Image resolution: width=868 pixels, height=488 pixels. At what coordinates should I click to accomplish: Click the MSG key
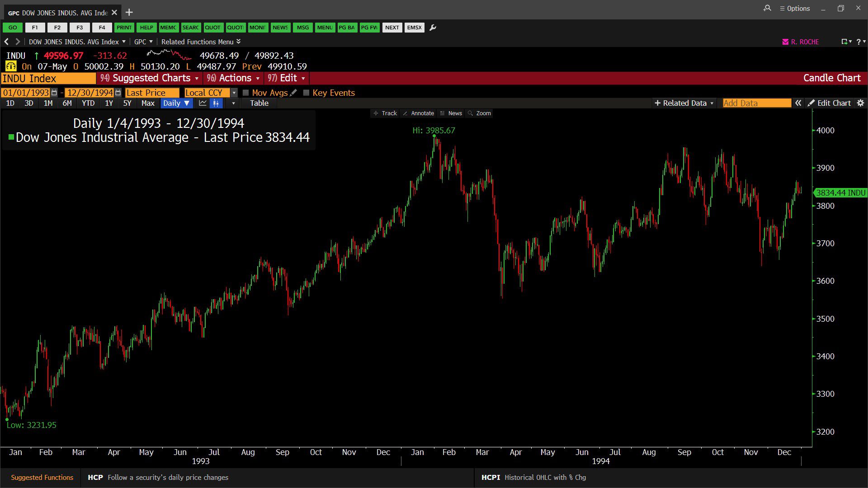coord(303,28)
